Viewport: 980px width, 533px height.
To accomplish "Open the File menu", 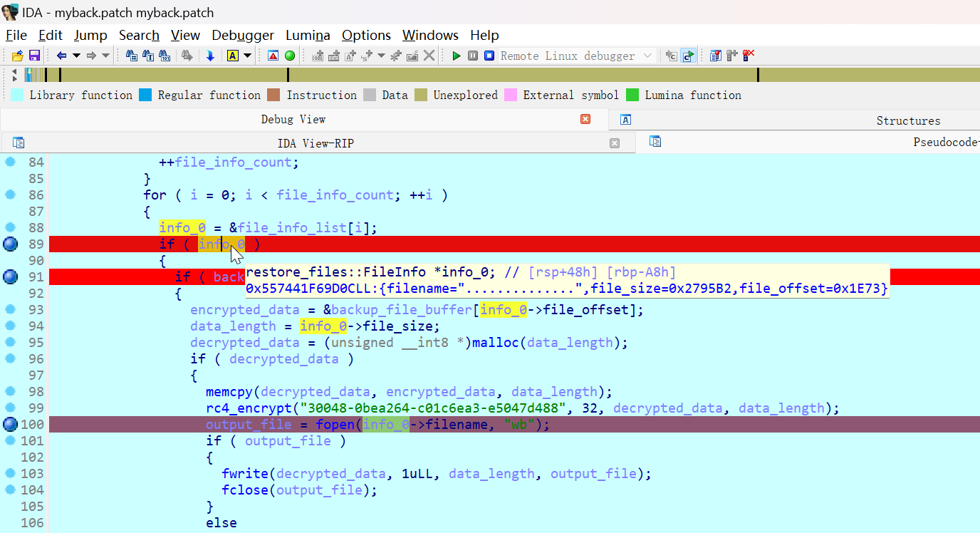I will tap(16, 35).
